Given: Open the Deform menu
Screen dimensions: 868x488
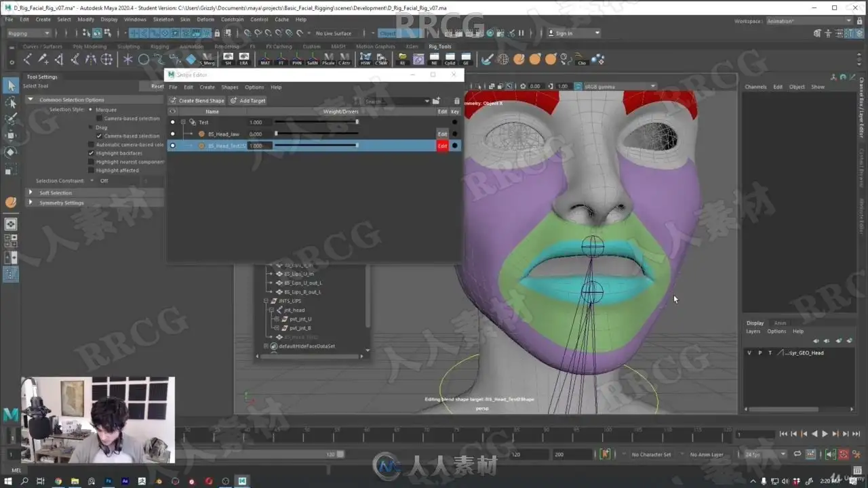Looking at the screenshot, I should coord(205,20).
